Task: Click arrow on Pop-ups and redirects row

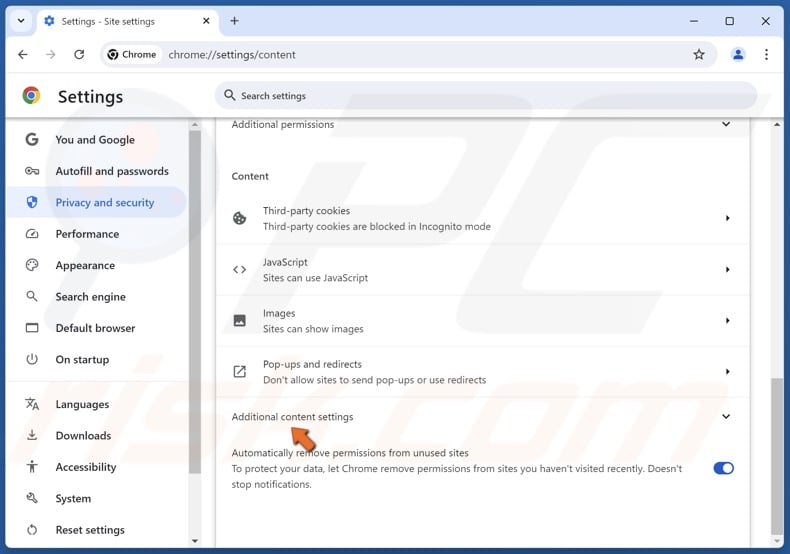Action: tap(728, 372)
